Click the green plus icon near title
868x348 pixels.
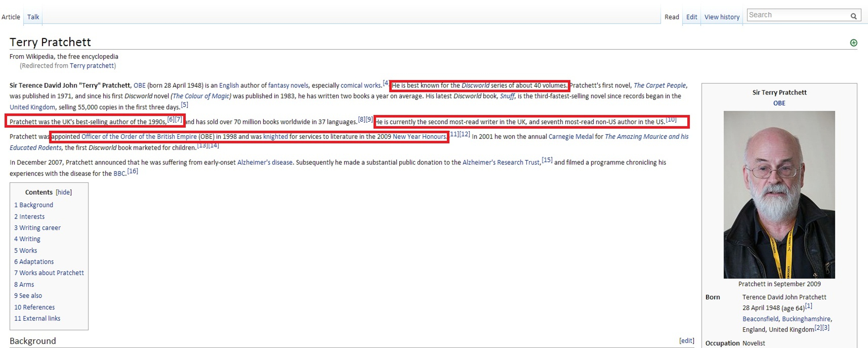coord(854,43)
